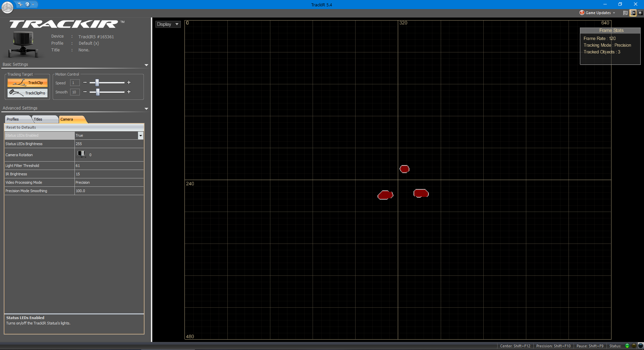Select the Light Filter Threshold label
The height and width of the screenshot is (350, 644).
22,166
